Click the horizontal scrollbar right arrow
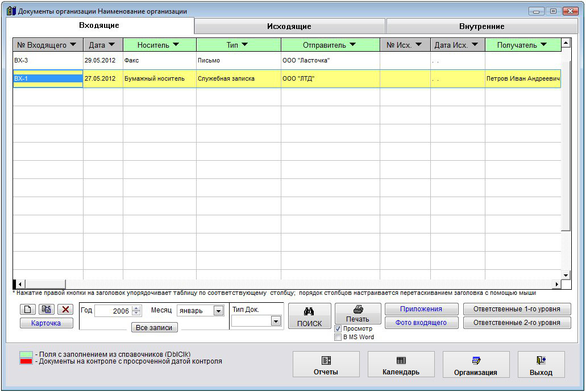The width and height of the screenshot is (586, 392). click(x=557, y=284)
